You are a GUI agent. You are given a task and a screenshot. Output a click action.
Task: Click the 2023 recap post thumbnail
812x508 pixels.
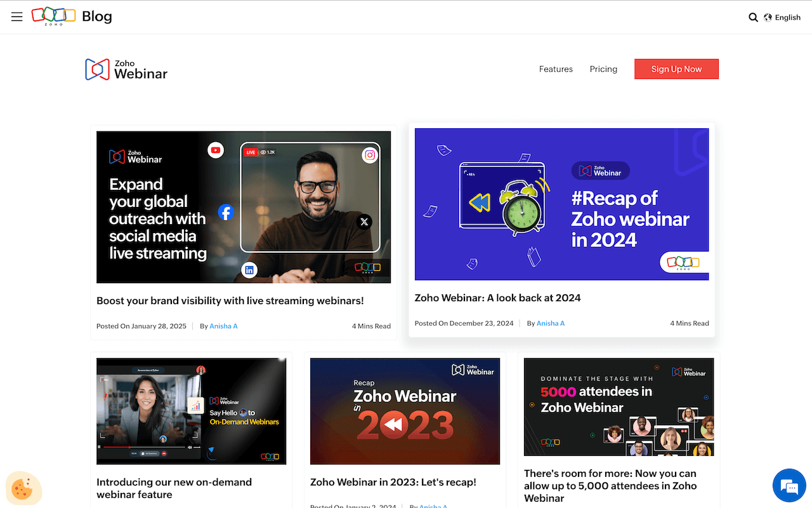pos(405,411)
